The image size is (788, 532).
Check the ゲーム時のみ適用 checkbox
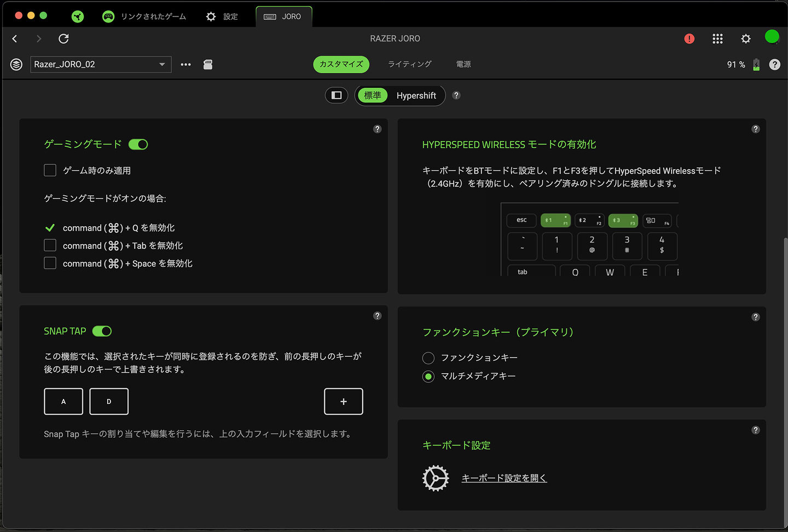tap(50, 170)
